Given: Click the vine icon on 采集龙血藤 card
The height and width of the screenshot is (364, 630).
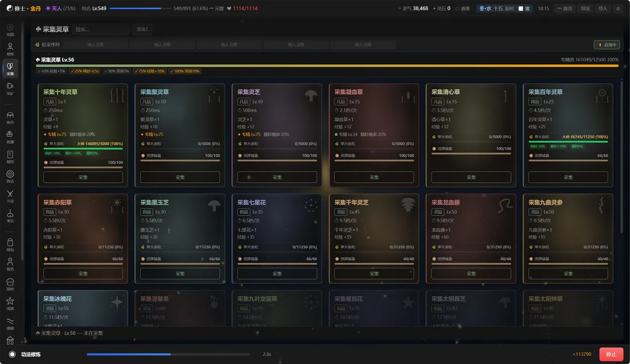Looking at the screenshot, I should tap(505, 205).
